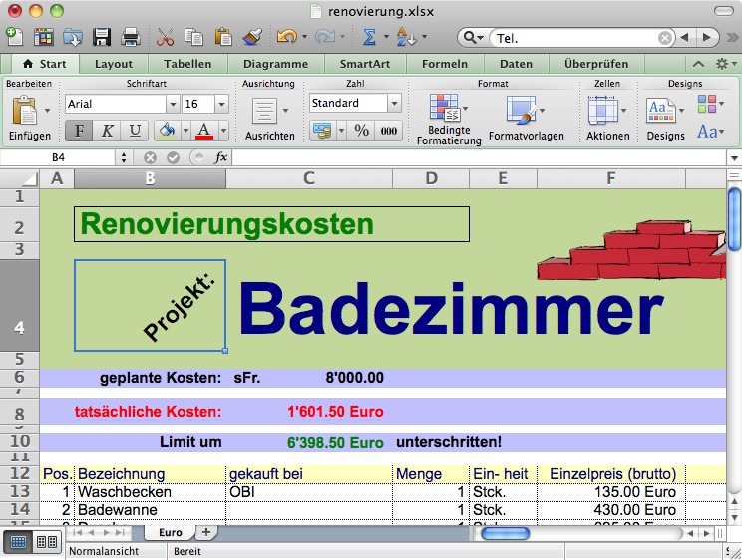
Task: Expand the Standard number format dropdown
Action: click(x=394, y=104)
